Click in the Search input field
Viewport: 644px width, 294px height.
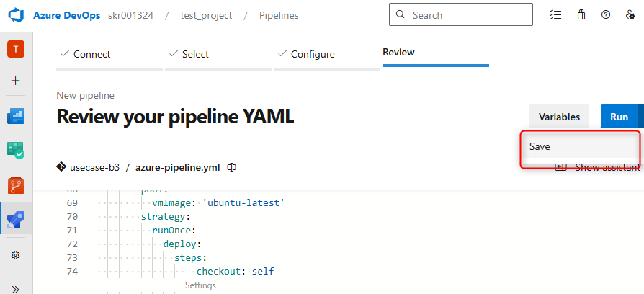[468, 15]
